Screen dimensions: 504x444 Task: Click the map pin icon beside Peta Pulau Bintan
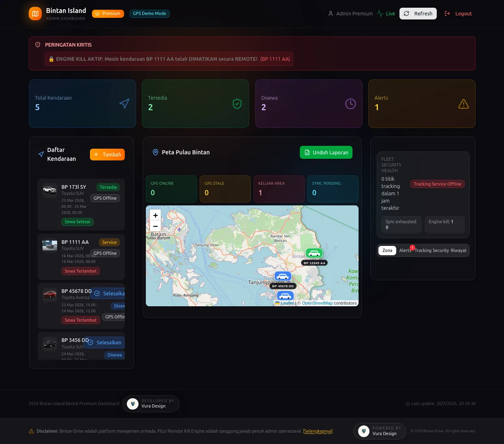pos(156,152)
